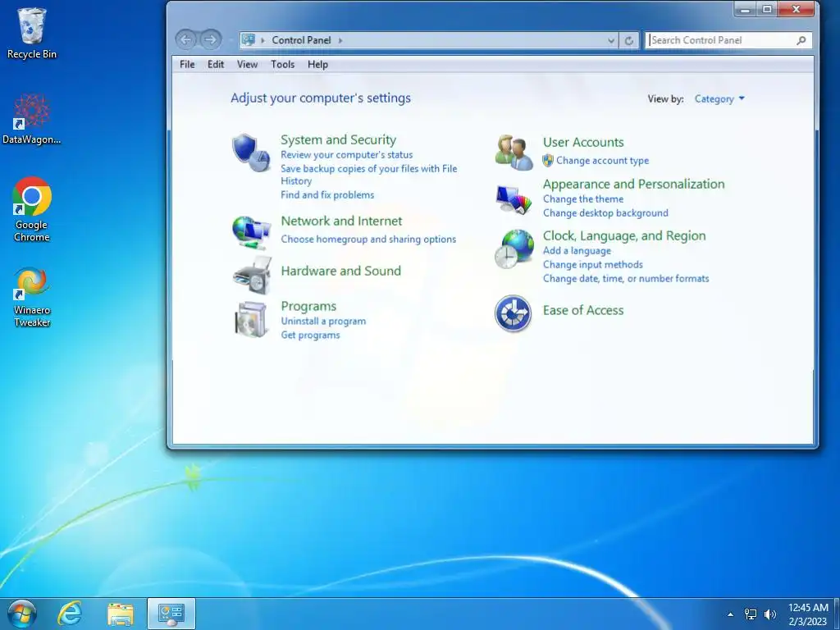Expand the arrow after Control Panel breadcrumb
Viewport: 840px width, 630px height.
340,40
